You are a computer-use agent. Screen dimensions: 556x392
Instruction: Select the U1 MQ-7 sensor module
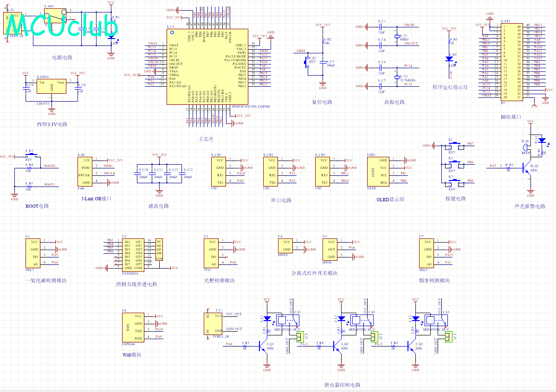[x=32, y=253]
